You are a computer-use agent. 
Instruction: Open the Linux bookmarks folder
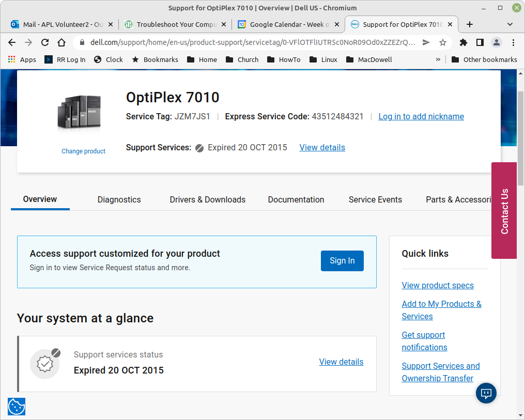pos(323,59)
